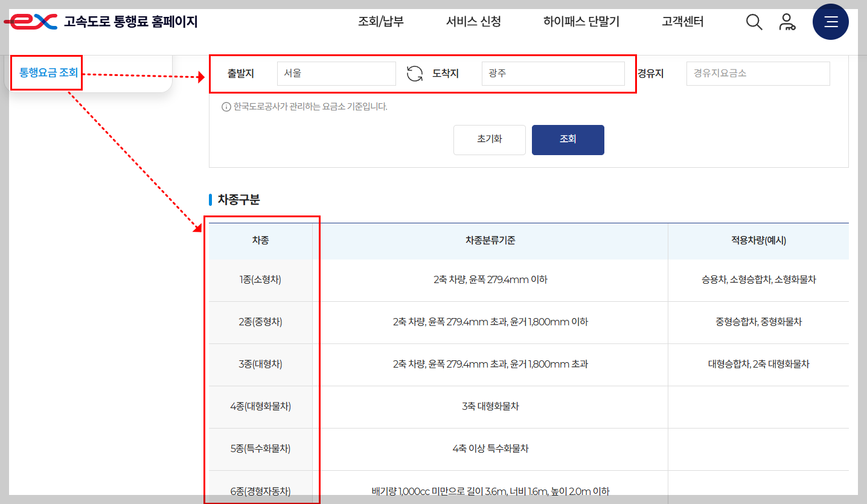The height and width of the screenshot is (504, 867).
Task: Select 통행요금 조회 in the sidebar
Action: pyautogui.click(x=48, y=72)
